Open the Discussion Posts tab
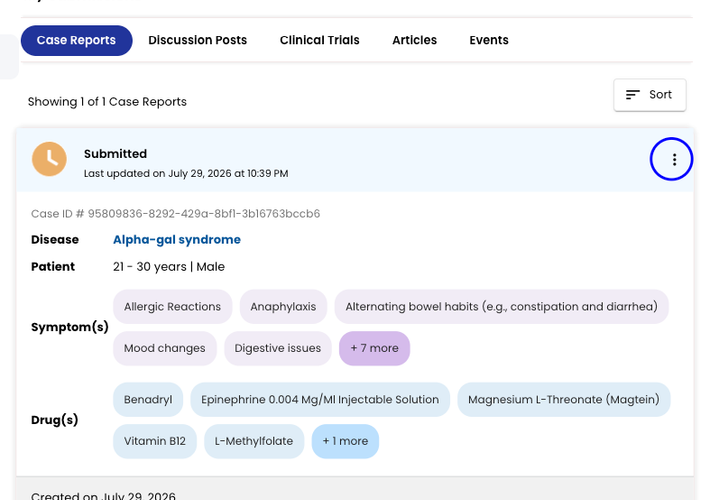The width and height of the screenshot is (710, 500). pos(197,40)
